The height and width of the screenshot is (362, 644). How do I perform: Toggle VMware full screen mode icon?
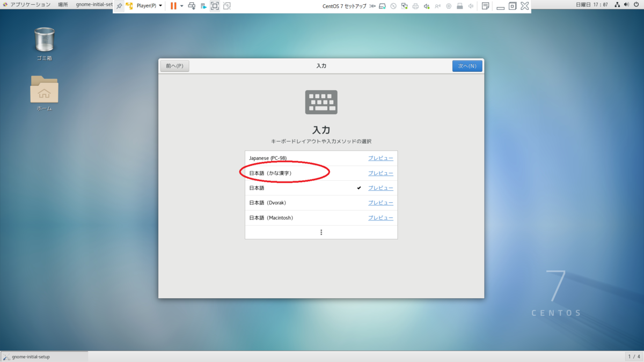pos(215,6)
